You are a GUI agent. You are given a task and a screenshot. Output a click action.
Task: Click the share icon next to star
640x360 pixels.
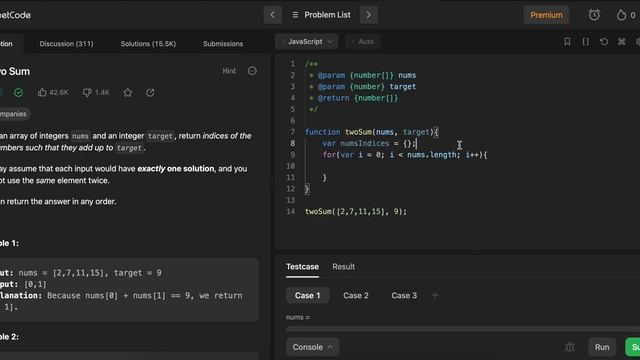coord(150,93)
